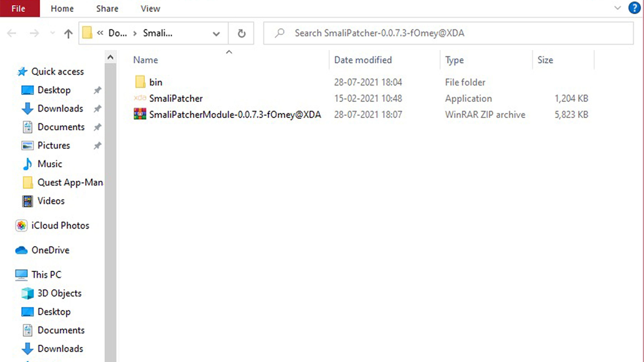This screenshot has height=362, width=644.
Task: Click the magnifier search icon
Action: click(280, 33)
